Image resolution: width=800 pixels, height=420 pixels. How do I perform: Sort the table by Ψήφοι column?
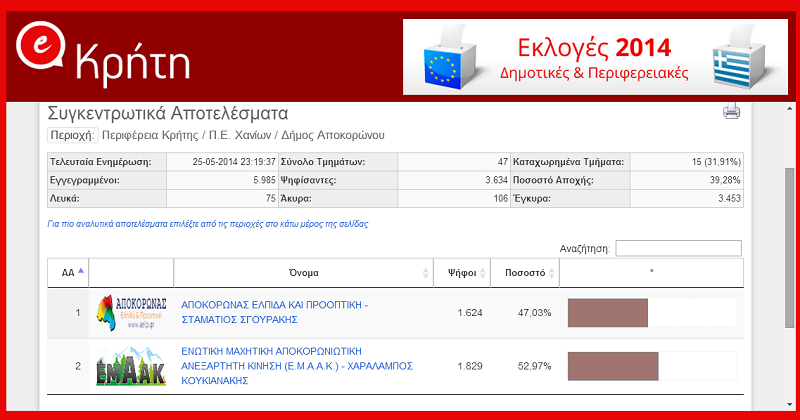coord(461,272)
